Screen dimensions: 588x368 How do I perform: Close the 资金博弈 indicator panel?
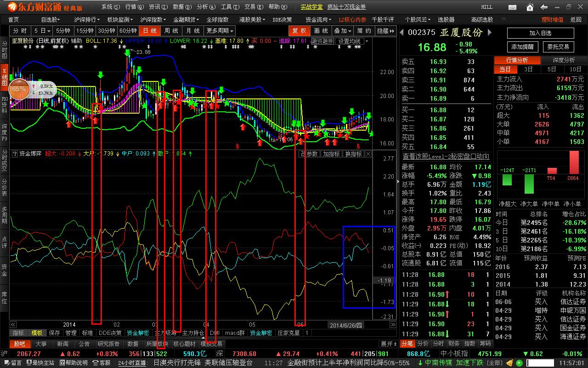(368, 154)
